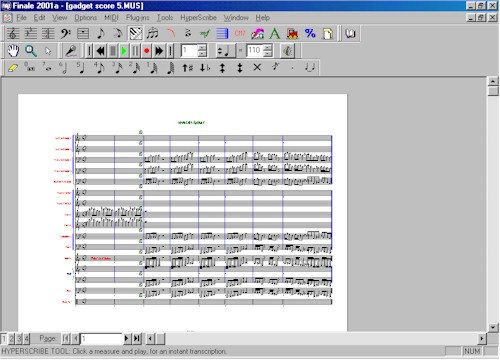The height and width of the screenshot is (360, 500).
Task: Jump to the beginning of playback
Action: pyautogui.click(x=89, y=51)
